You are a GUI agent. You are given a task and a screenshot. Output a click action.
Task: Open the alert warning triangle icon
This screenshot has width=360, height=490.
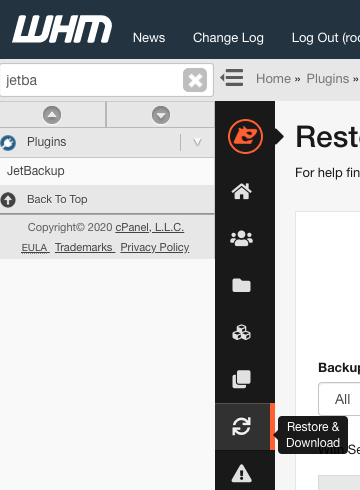point(242,473)
